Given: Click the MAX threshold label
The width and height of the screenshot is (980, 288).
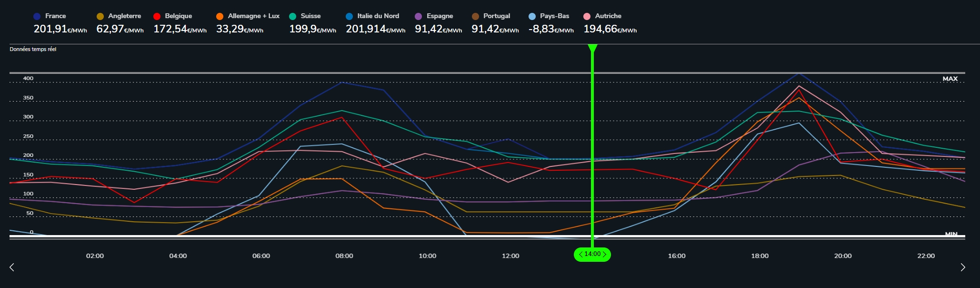Looking at the screenshot, I should click(x=950, y=79).
